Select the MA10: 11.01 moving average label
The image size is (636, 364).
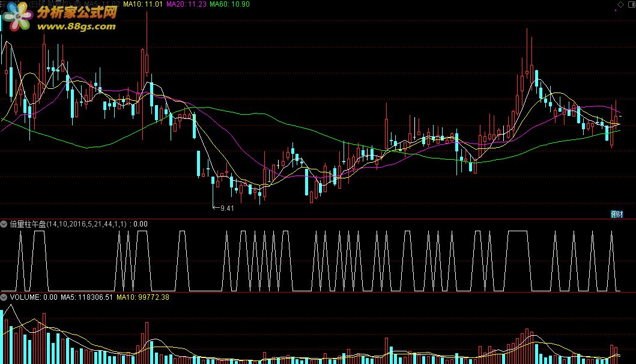tap(143, 4)
